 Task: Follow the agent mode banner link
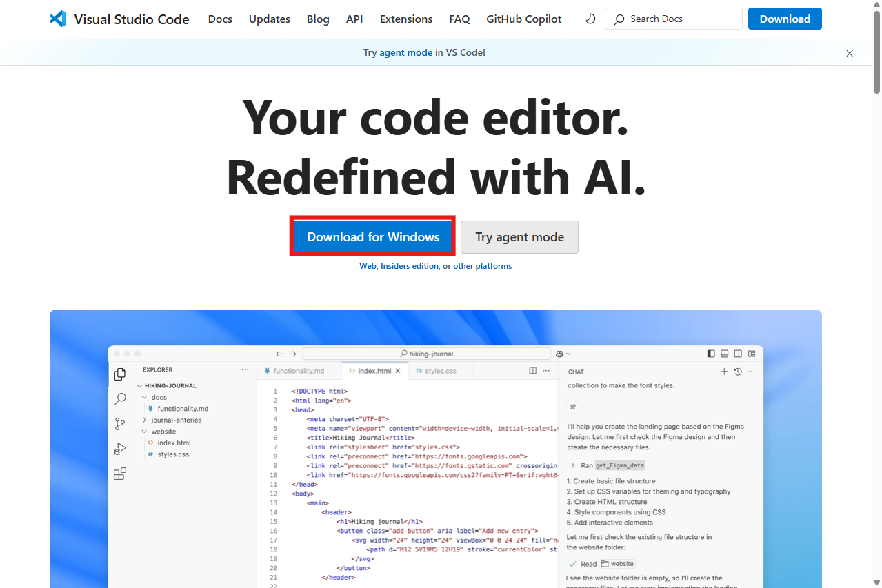(x=406, y=52)
